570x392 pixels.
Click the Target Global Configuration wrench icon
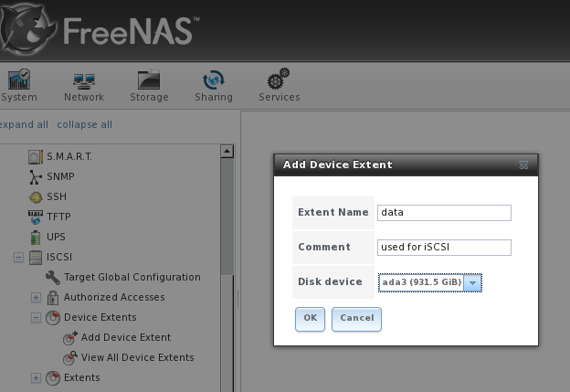click(x=53, y=278)
